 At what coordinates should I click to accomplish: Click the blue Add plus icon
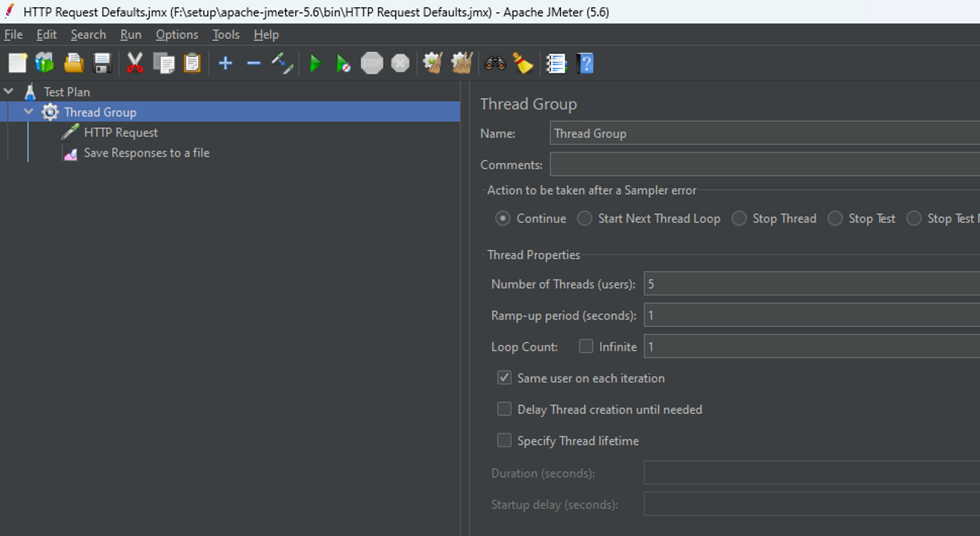pos(225,64)
